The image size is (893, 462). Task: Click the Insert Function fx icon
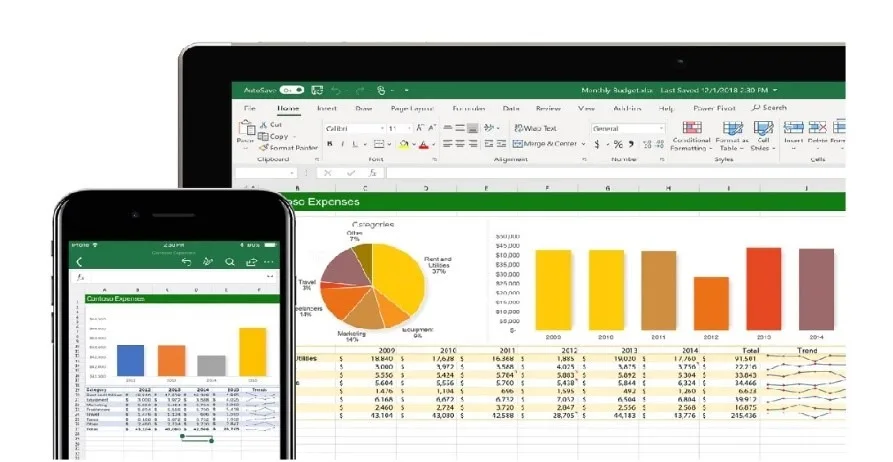tap(372, 173)
